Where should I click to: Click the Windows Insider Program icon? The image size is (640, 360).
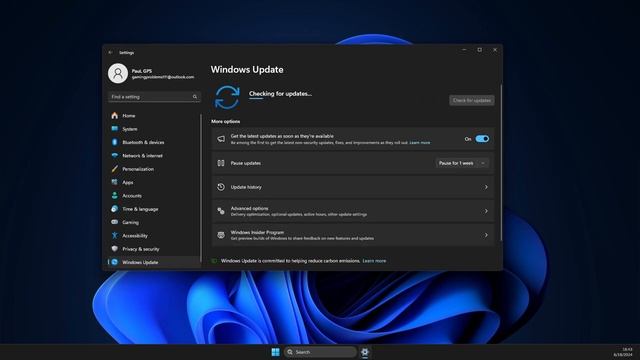[x=221, y=235]
